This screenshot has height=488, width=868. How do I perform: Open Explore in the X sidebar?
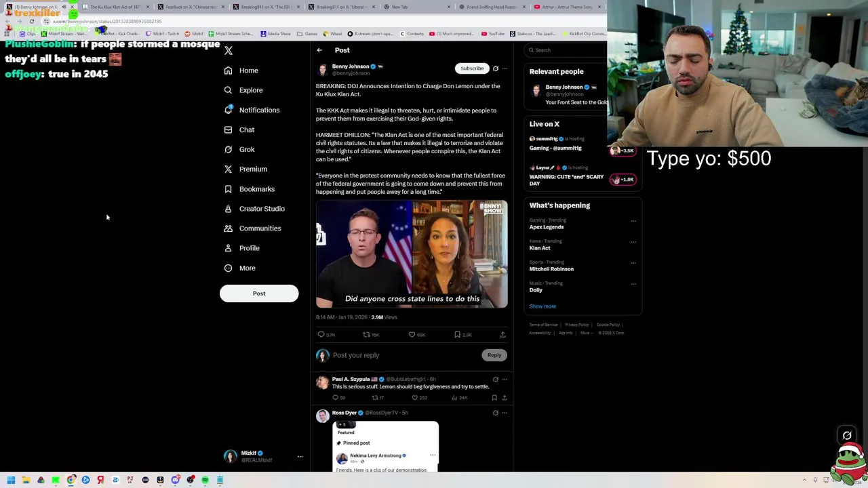[243, 90]
